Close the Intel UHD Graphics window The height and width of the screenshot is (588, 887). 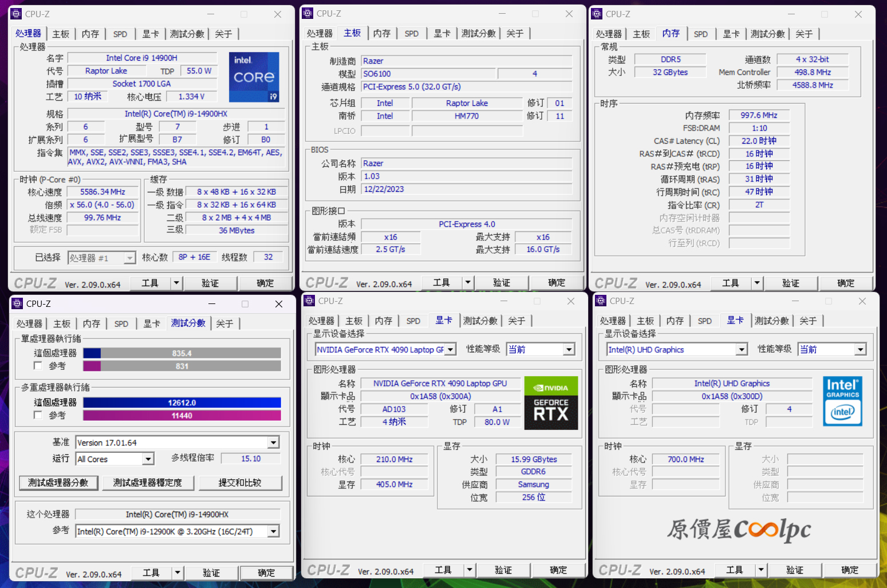click(x=862, y=301)
